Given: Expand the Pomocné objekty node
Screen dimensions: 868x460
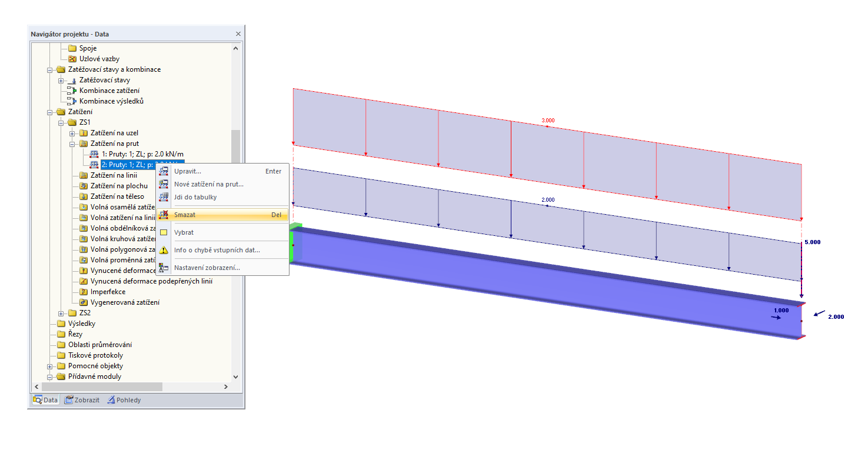Looking at the screenshot, I should 50,366.
